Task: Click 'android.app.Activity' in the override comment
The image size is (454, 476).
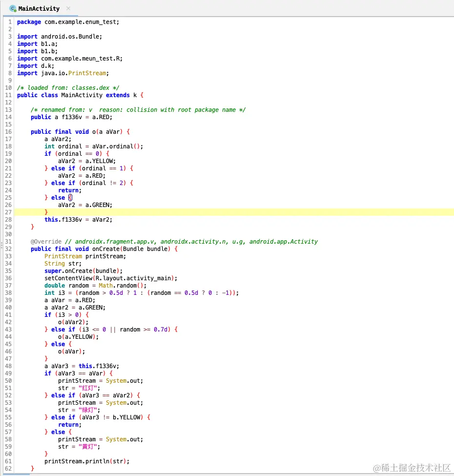Action: click(284, 242)
